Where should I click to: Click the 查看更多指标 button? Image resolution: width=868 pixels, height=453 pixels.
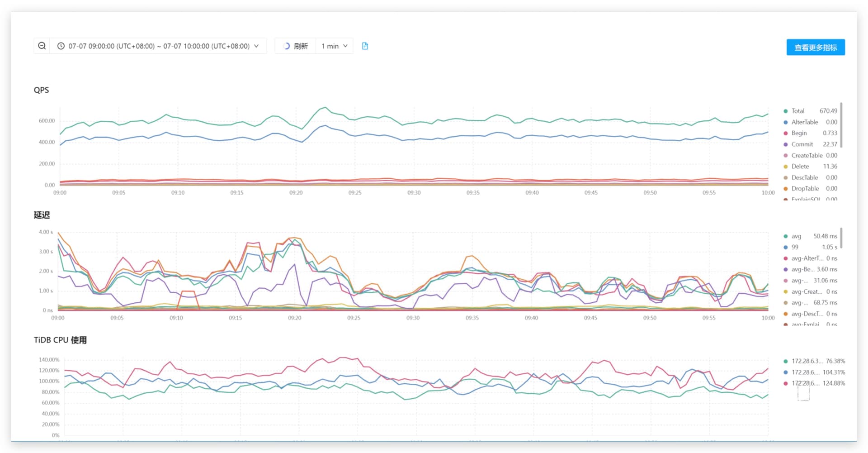click(x=816, y=48)
